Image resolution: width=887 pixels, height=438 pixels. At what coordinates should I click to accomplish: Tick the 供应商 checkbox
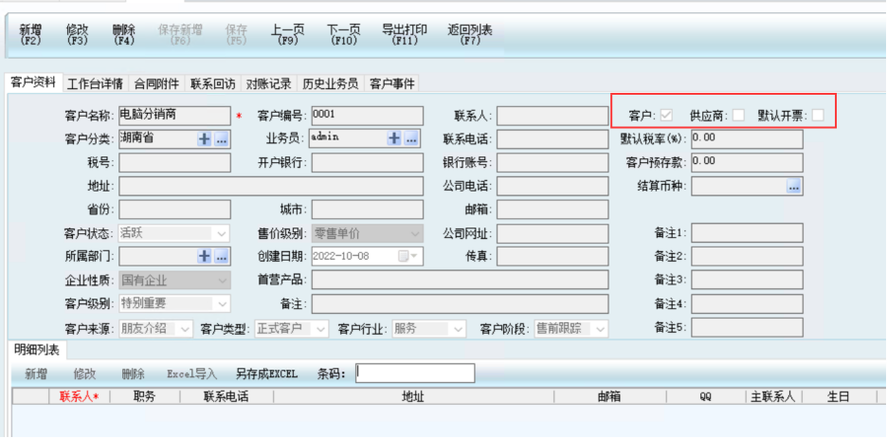[x=738, y=115]
